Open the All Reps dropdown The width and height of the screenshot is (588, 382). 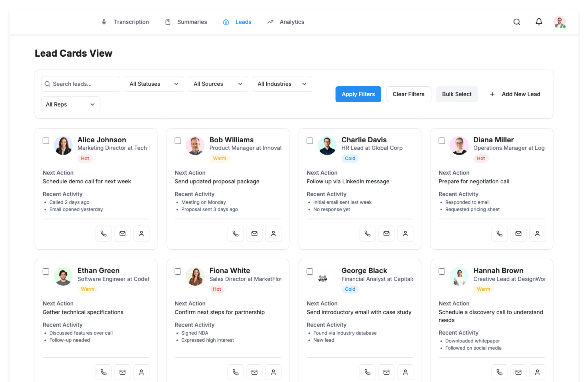tap(70, 104)
